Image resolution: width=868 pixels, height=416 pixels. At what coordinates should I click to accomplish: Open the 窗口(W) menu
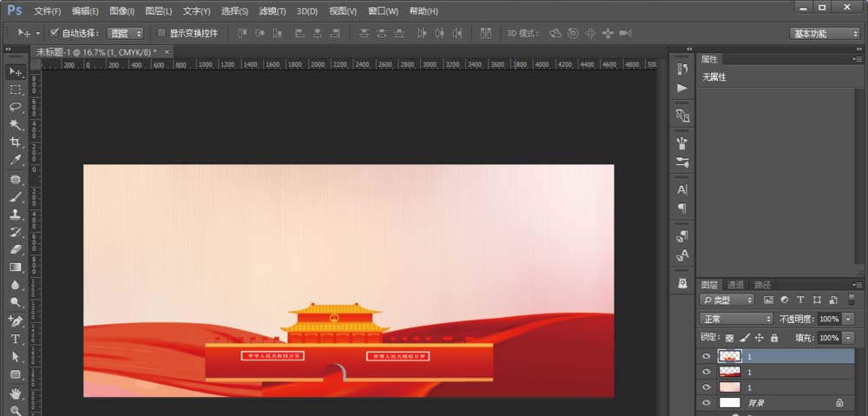point(383,11)
